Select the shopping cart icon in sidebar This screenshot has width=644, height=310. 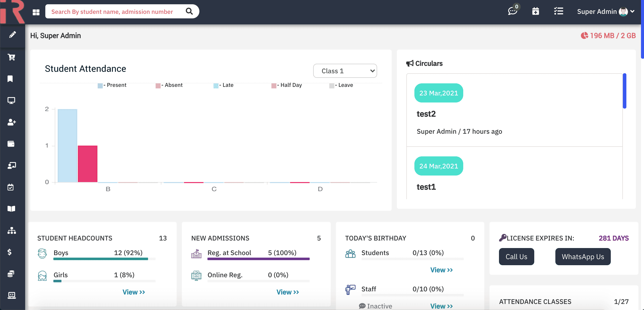click(11, 57)
